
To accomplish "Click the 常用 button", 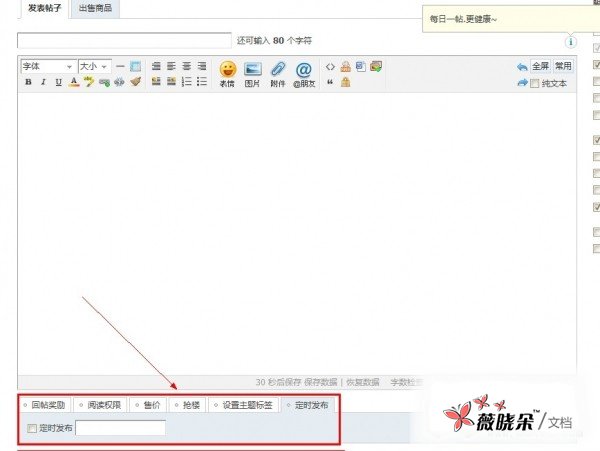I will 563,66.
